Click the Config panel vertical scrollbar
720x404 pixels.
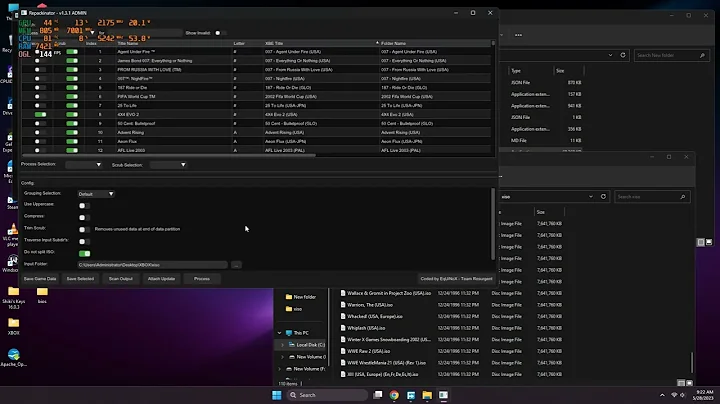[x=493, y=224]
